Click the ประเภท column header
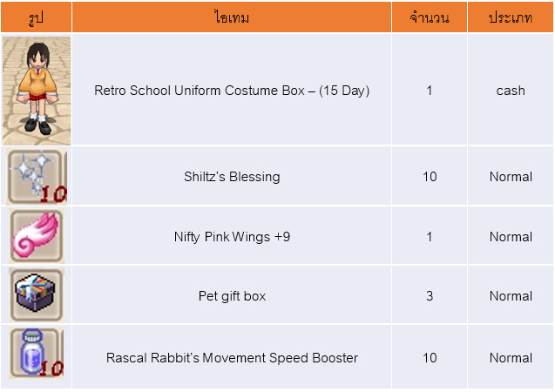The image size is (555, 392). tap(511, 17)
